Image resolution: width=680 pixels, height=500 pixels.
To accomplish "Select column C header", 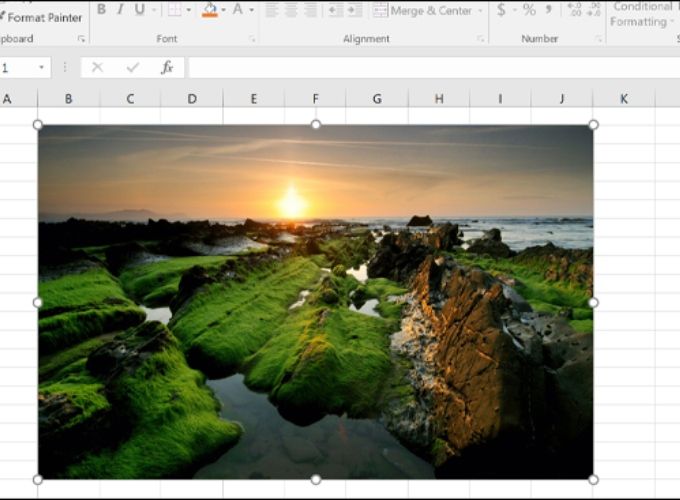I will point(130,98).
